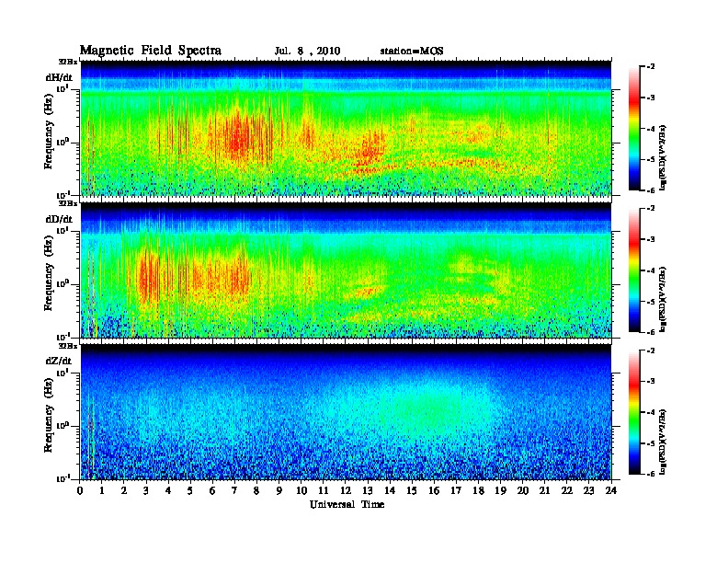
Task: Click the "Universal Time" axis title
Action: tap(347, 504)
